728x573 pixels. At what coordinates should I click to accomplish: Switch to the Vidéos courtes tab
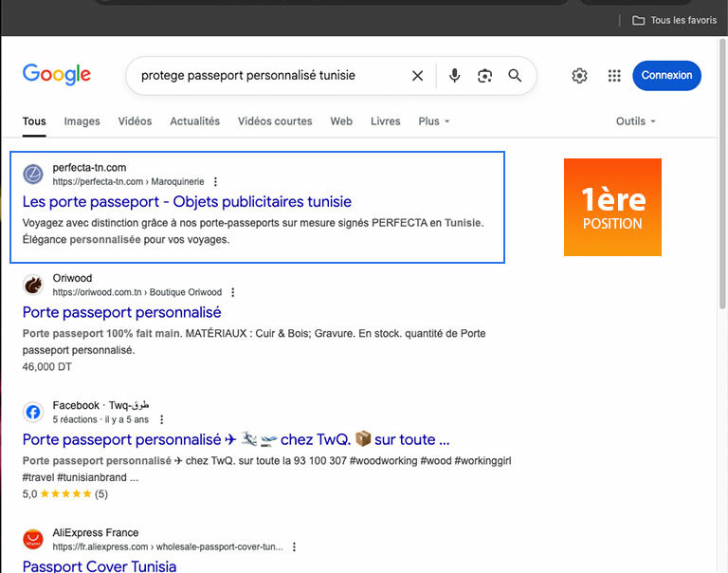pos(275,121)
